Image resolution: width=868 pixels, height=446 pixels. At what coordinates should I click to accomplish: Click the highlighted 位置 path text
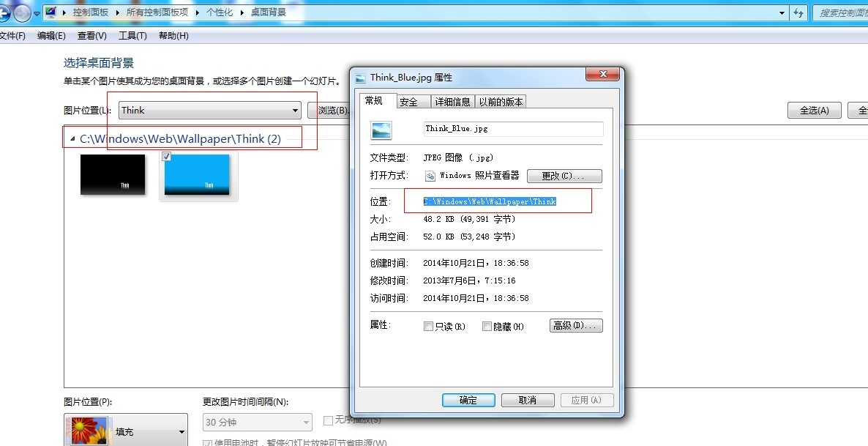click(x=490, y=201)
